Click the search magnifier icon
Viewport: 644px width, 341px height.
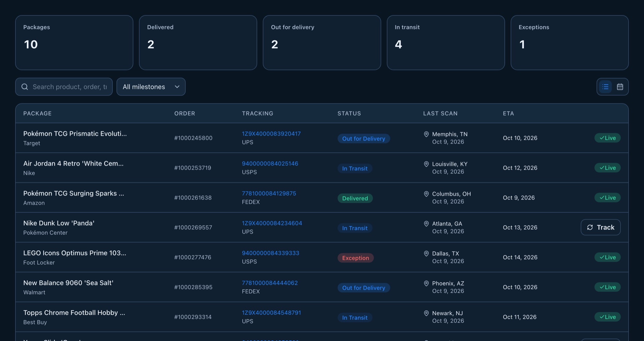coord(24,87)
